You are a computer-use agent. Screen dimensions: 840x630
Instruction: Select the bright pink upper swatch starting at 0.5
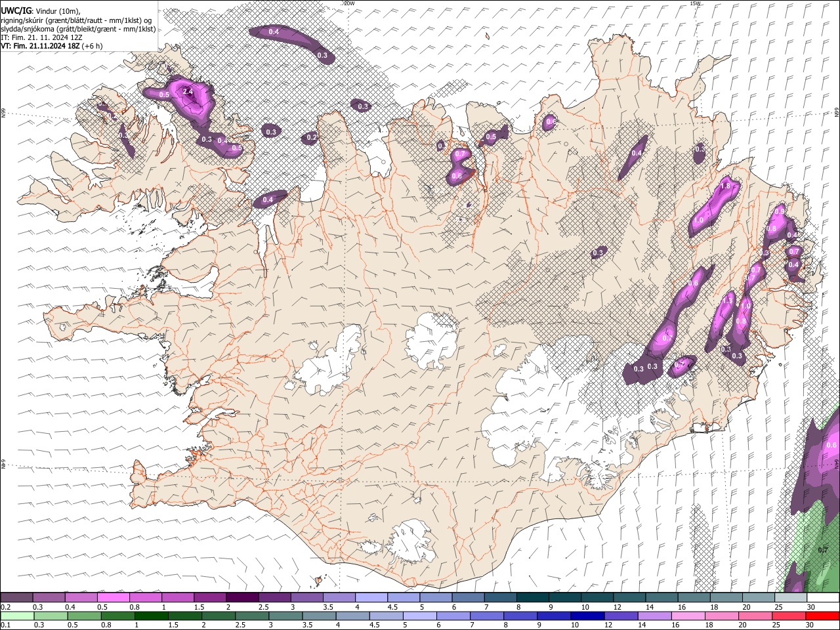pos(114,598)
